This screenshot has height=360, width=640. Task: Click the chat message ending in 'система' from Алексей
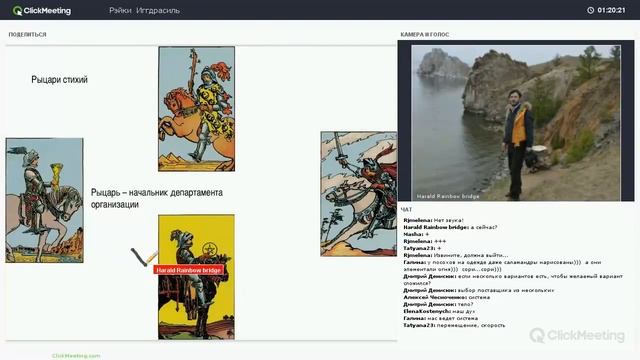point(447,297)
